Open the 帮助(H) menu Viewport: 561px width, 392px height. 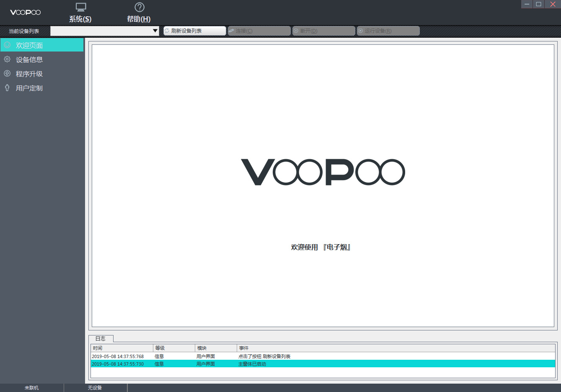tap(139, 19)
